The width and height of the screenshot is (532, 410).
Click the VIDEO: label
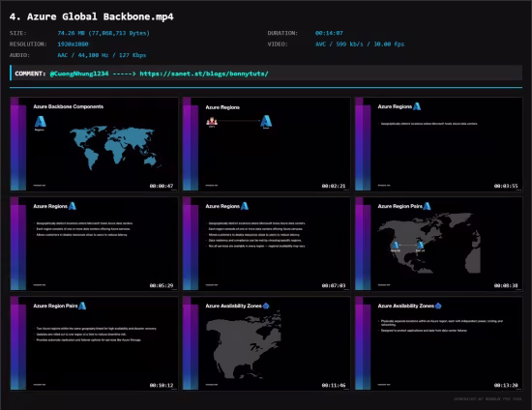pyautogui.click(x=278, y=44)
